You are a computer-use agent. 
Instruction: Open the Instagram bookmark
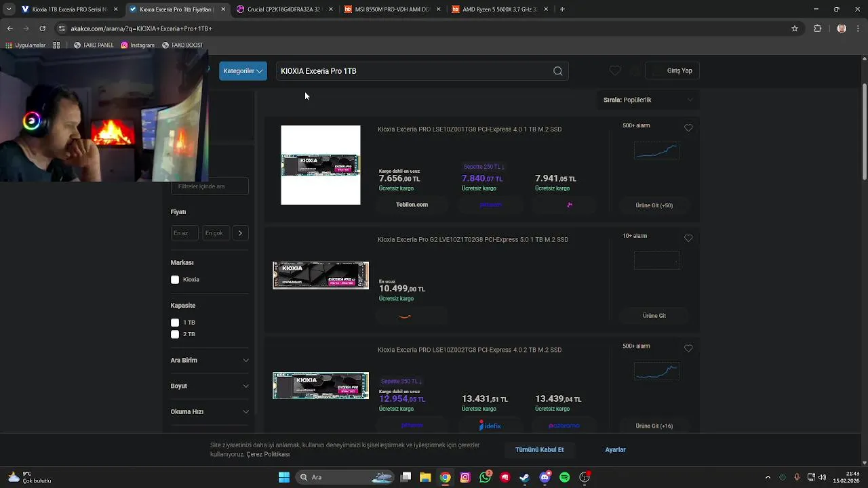point(138,45)
